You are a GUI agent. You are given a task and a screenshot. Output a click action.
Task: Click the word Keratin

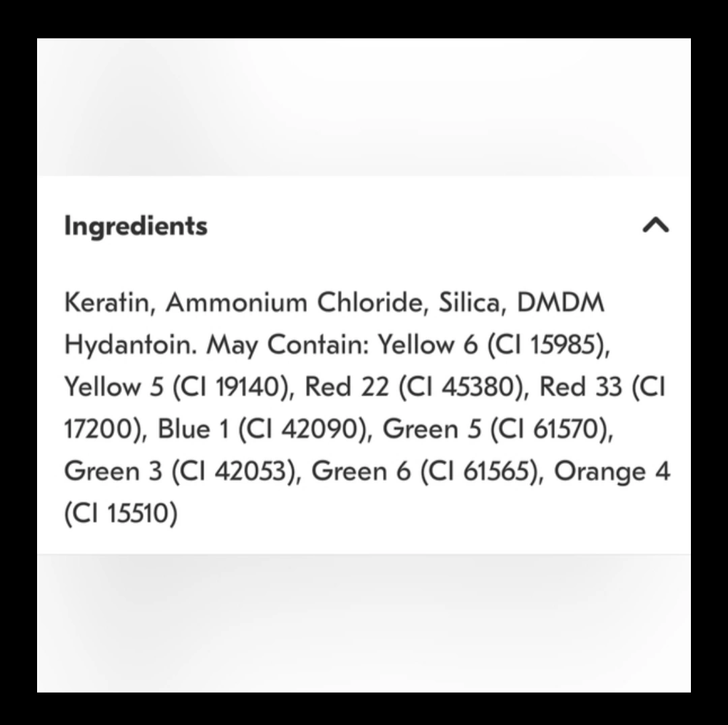pyautogui.click(x=105, y=303)
